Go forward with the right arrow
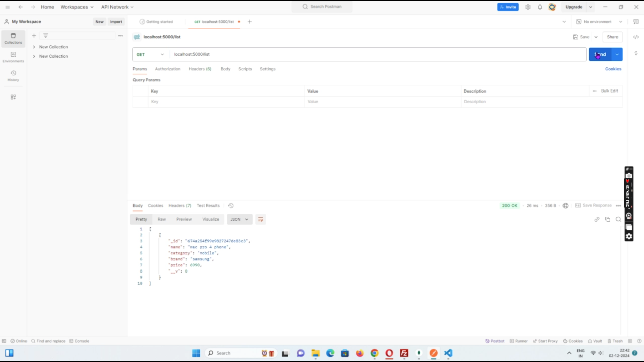644x362 pixels. pos(33,7)
